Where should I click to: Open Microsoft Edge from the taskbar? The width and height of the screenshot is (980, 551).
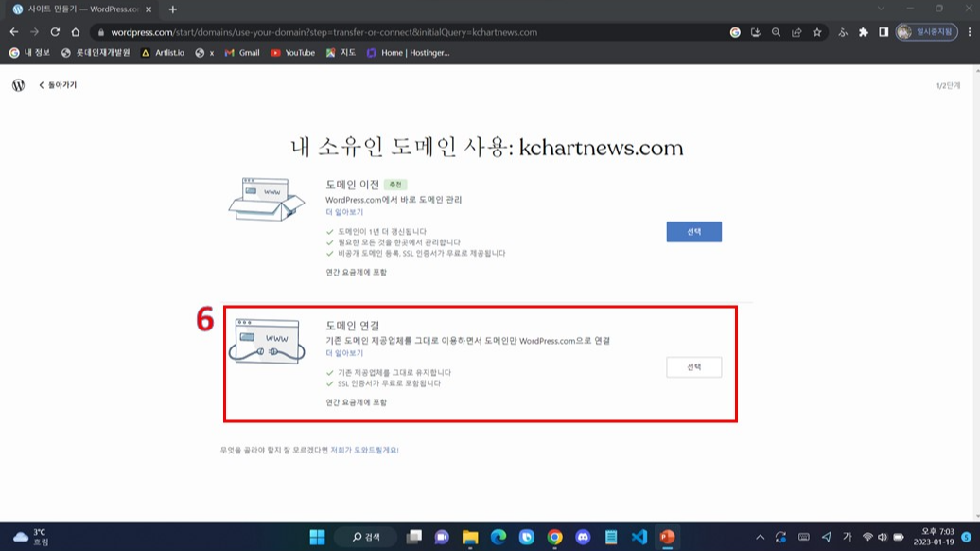[x=499, y=537]
